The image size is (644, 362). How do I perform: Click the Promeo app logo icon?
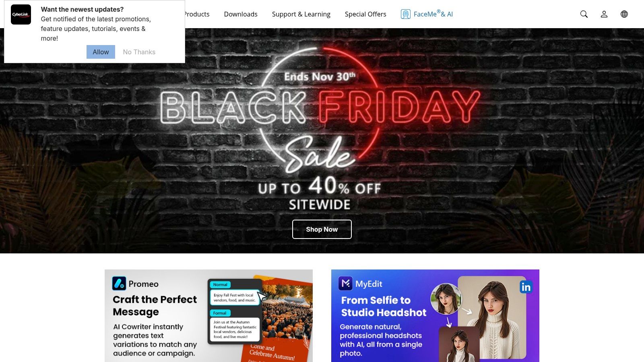119,284
